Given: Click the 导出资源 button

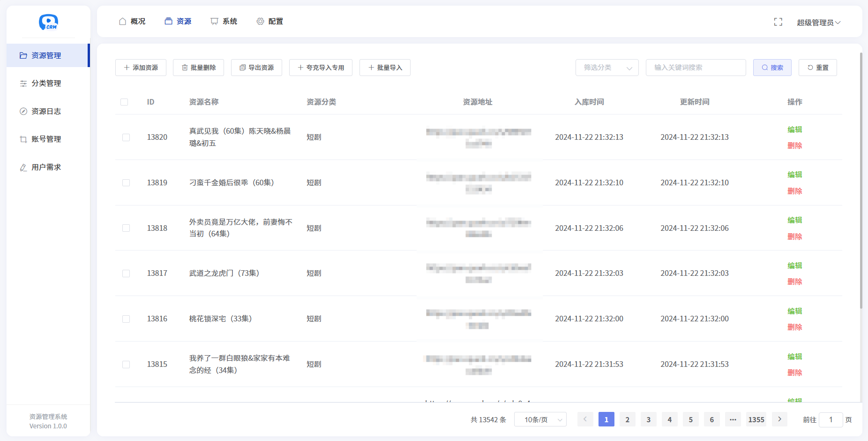Looking at the screenshot, I should [256, 68].
